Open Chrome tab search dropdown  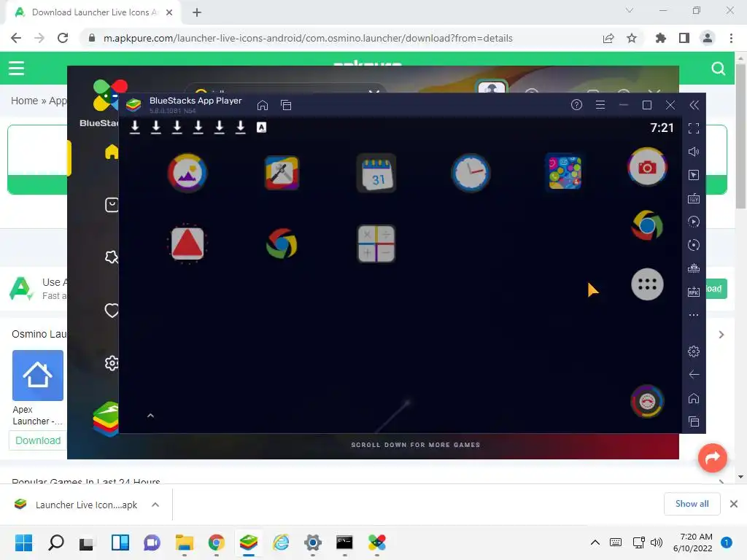(x=630, y=10)
